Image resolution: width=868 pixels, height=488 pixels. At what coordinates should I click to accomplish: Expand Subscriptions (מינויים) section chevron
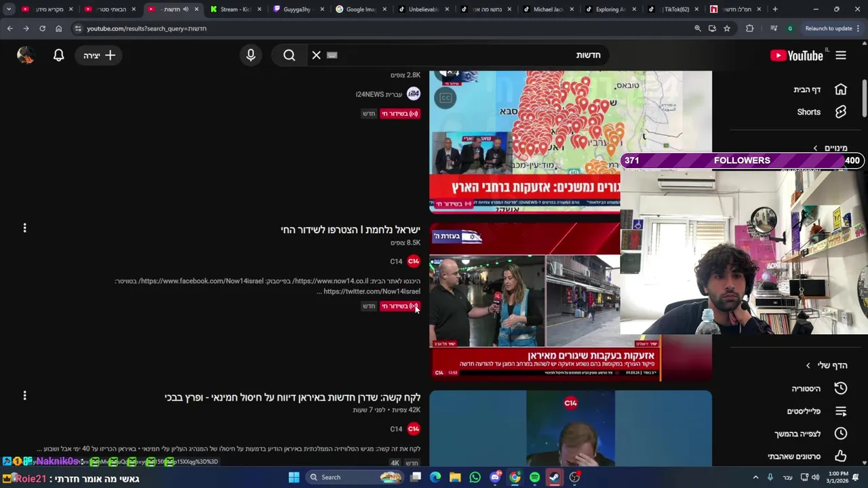[x=816, y=148]
